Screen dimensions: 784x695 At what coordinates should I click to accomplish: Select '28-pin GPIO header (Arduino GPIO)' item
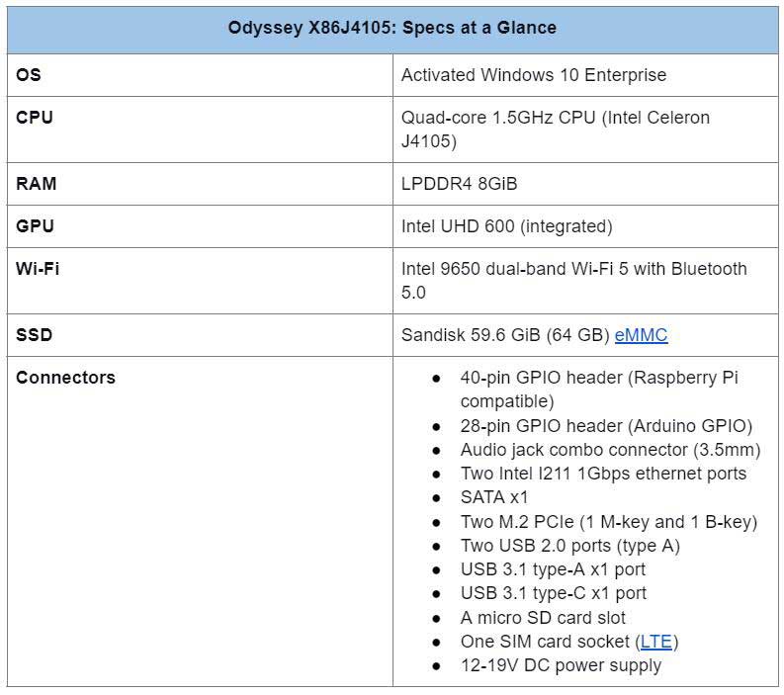pos(606,426)
